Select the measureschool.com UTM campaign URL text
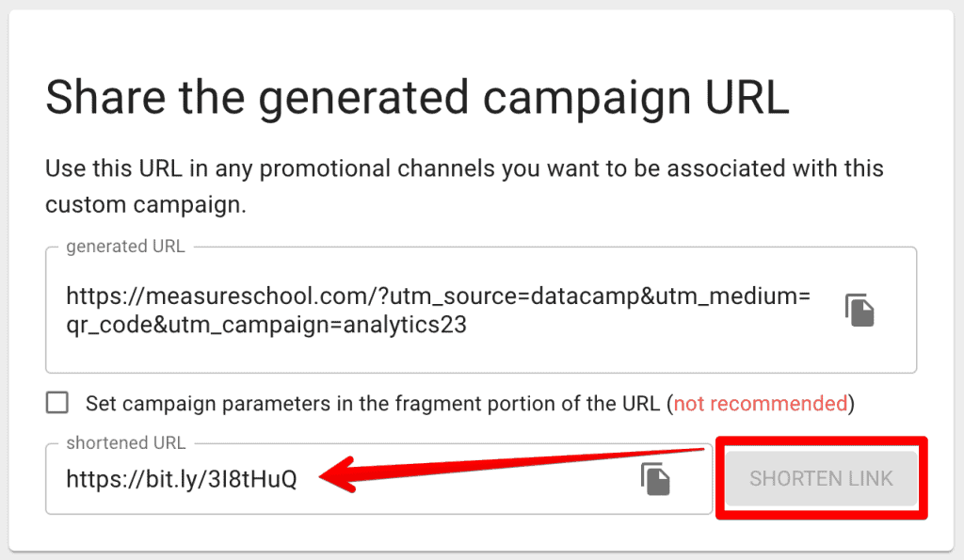Screen dimensions: 964x560 (438, 296)
